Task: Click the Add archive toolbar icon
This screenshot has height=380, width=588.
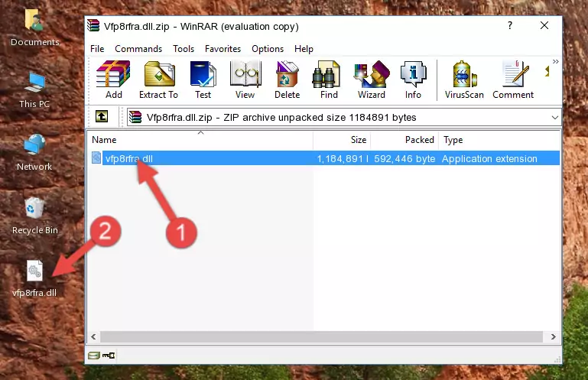Action: (x=113, y=80)
